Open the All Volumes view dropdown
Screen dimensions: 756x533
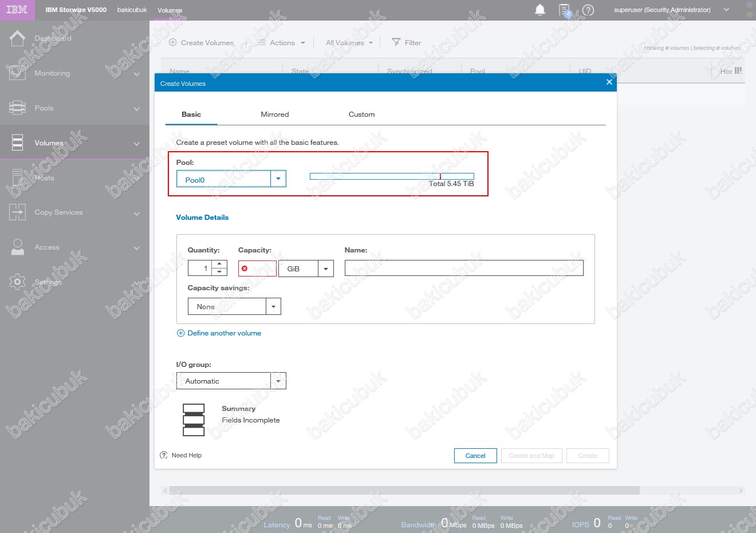(x=349, y=43)
